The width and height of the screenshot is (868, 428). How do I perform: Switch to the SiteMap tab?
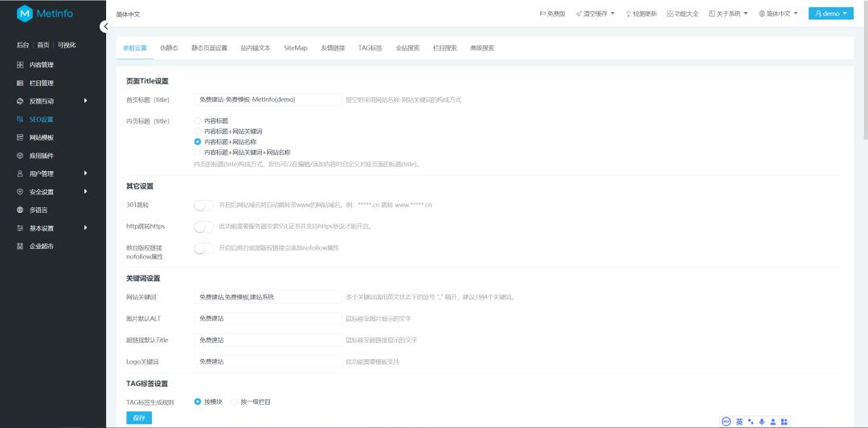point(296,48)
